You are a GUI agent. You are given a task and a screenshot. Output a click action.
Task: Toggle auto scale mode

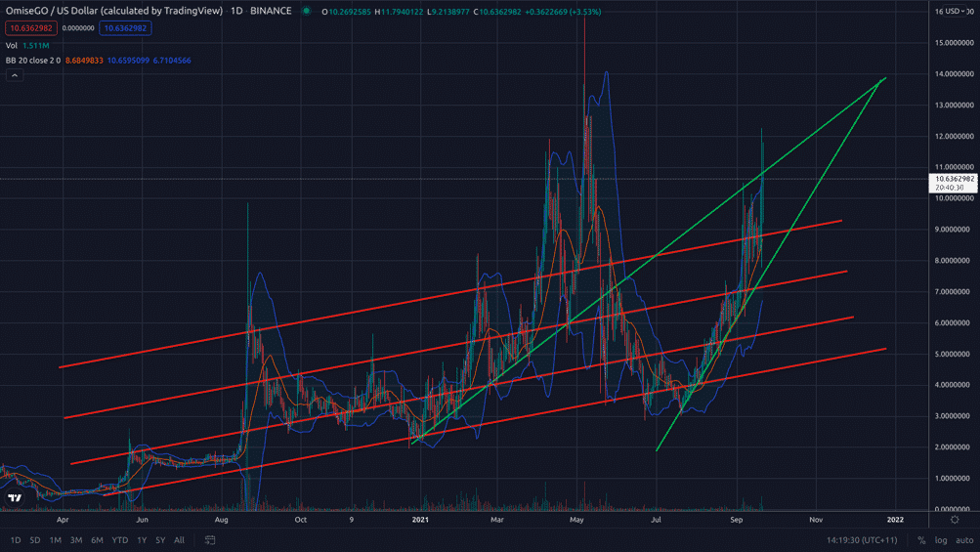pyautogui.click(x=964, y=540)
